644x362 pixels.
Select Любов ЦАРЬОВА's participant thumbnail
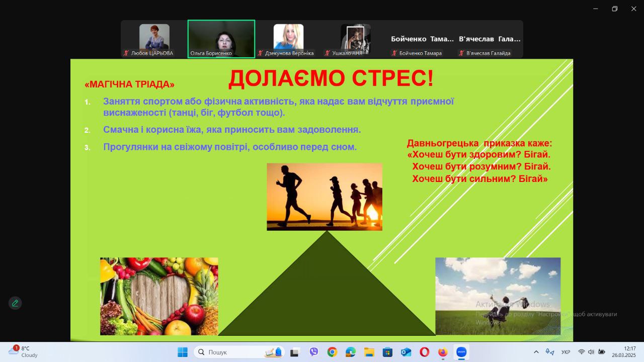pyautogui.click(x=154, y=39)
